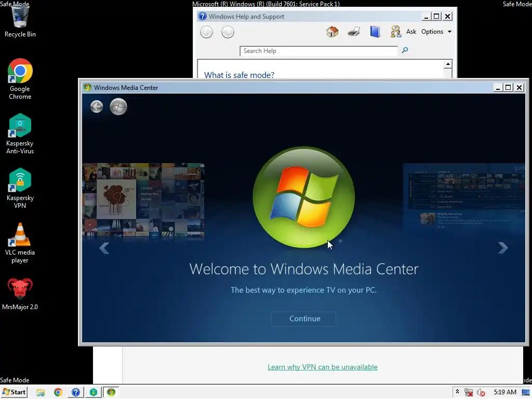Screen dimensions: 532x399
Task: Close the Windows Media Center window
Action: coord(519,87)
